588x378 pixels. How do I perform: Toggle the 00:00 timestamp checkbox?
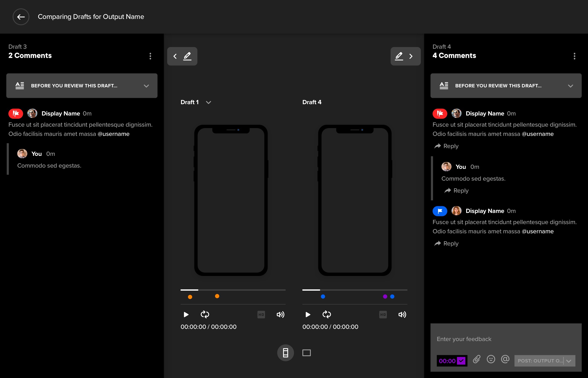tap(461, 361)
